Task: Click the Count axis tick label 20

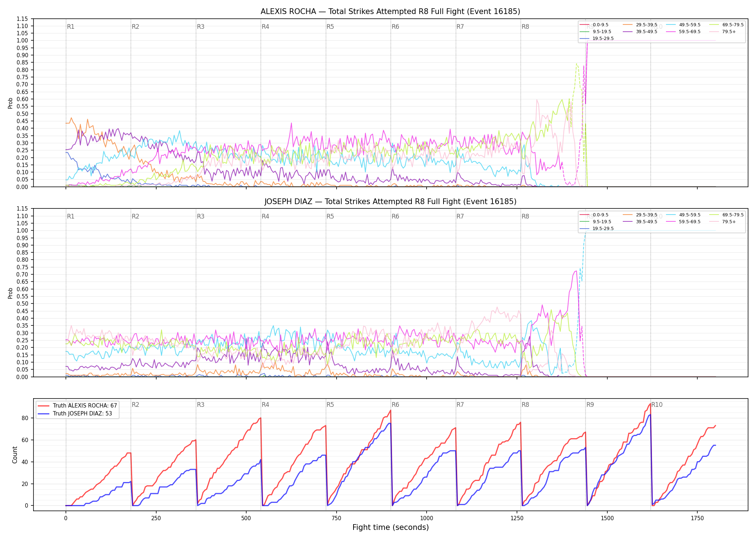Action: click(x=25, y=484)
